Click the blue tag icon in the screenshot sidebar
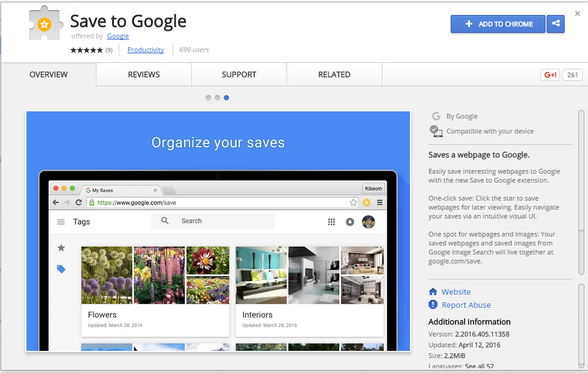The width and height of the screenshot is (588, 373). click(x=61, y=269)
